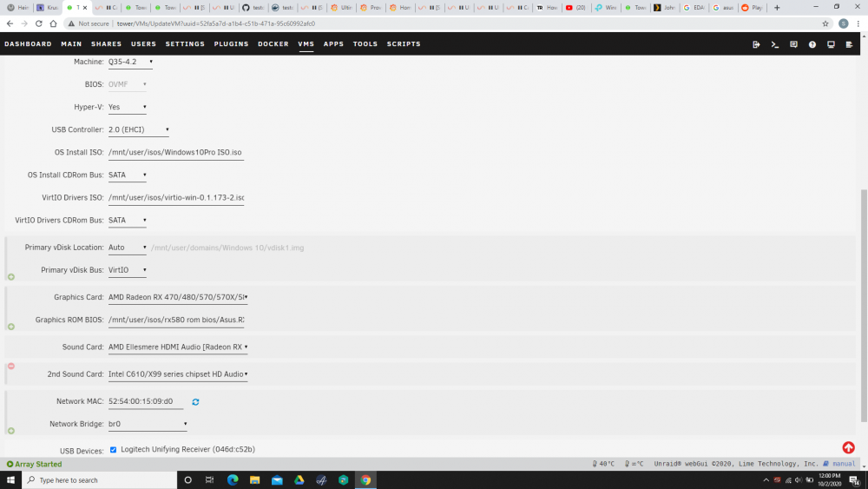Open the Sound Card dropdown
Viewport: 868px width, 489px height.
178,347
